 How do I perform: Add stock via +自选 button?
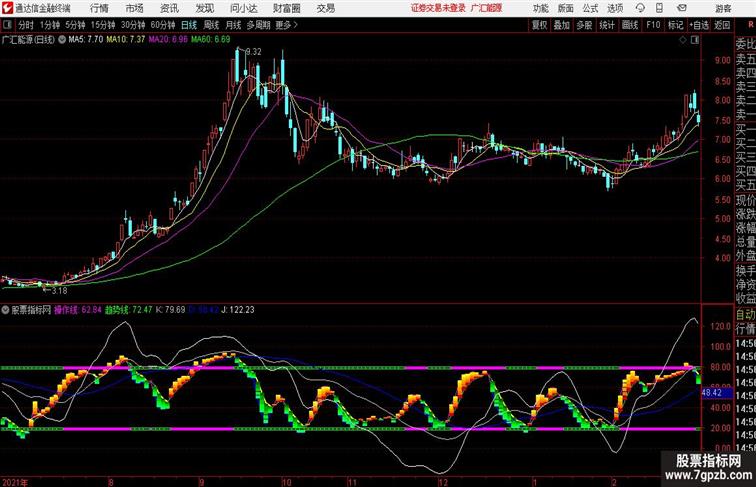[699, 25]
